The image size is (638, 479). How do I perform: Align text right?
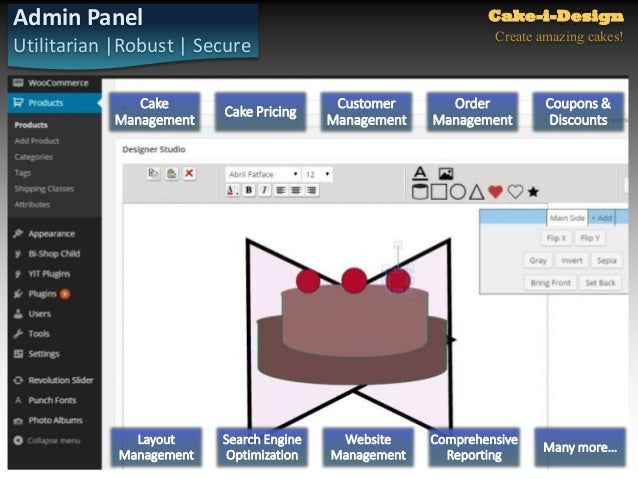click(x=311, y=190)
